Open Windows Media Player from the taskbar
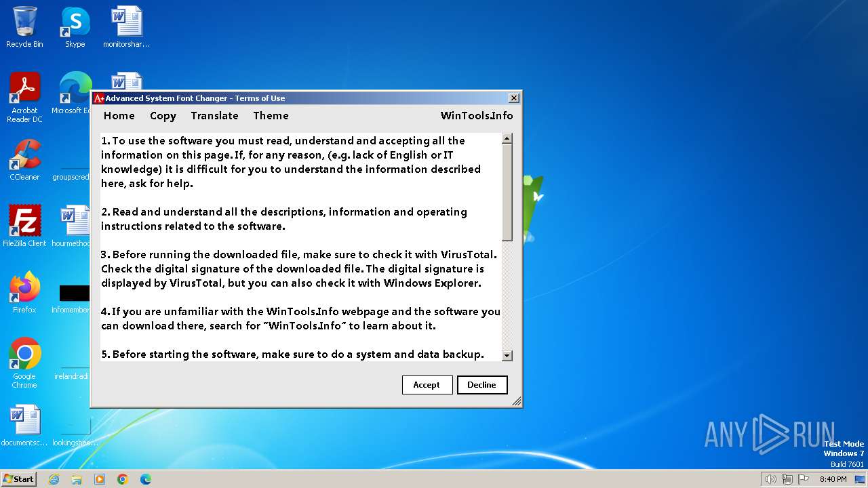Viewport: 868px width, 488px height. coord(100,479)
